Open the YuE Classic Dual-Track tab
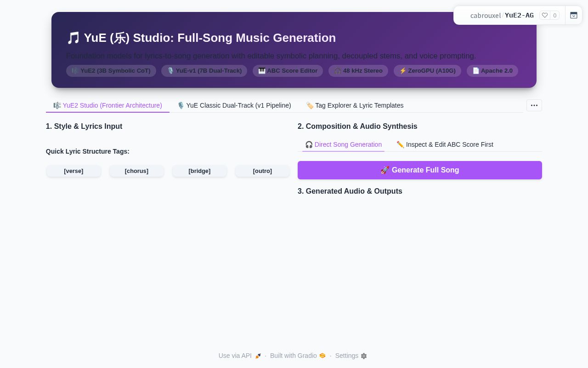 click(234, 105)
